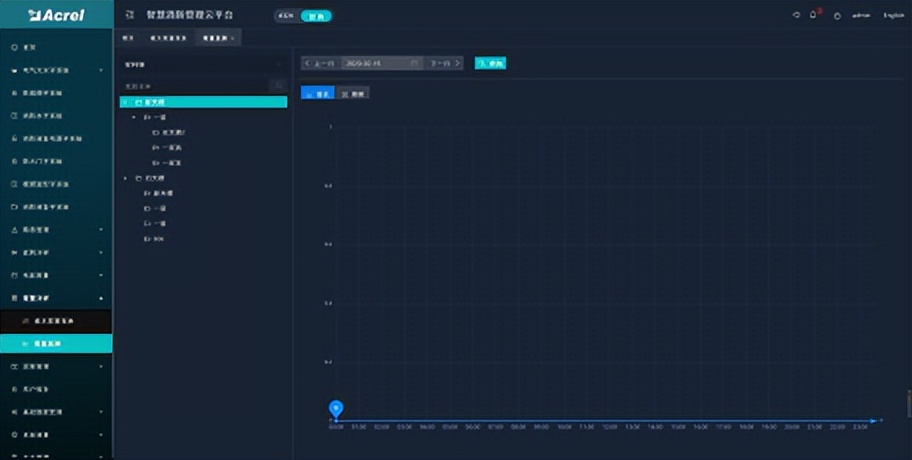Click the Acrel logo
912x460 pixels.
tap(56, 15)
